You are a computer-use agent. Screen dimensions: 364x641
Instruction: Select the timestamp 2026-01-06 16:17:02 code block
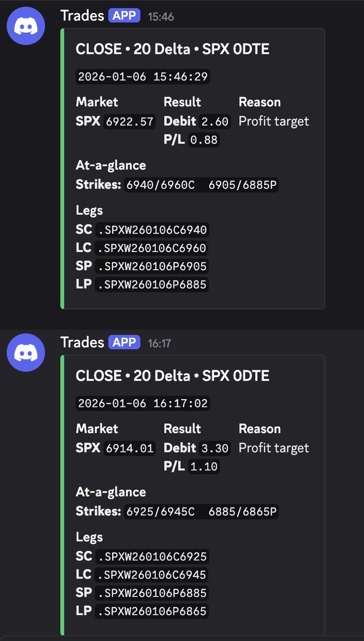(x=142, y=404)
